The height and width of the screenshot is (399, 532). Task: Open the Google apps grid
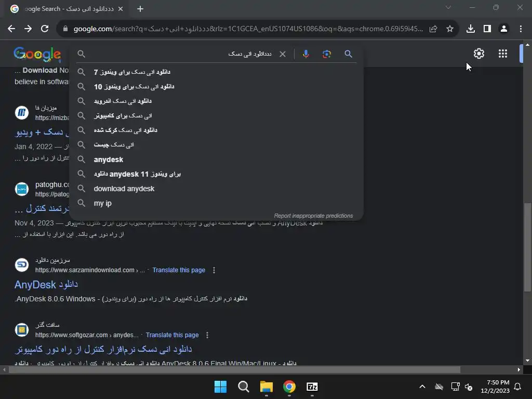tap(503, 54)
